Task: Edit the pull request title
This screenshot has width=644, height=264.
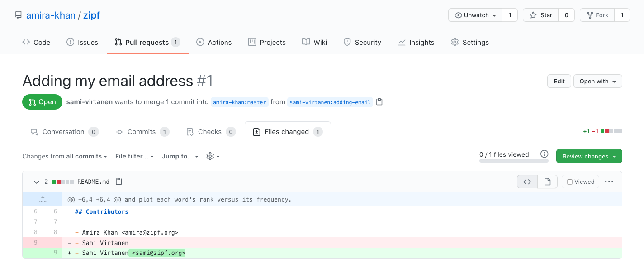Action: coord(559,81)
